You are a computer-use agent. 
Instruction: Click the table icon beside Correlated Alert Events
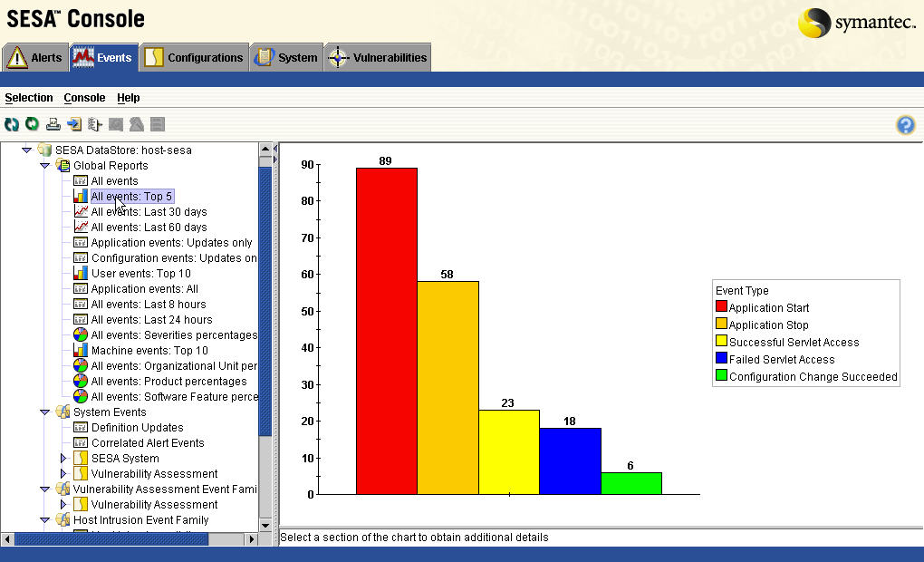tap(80, 442)
